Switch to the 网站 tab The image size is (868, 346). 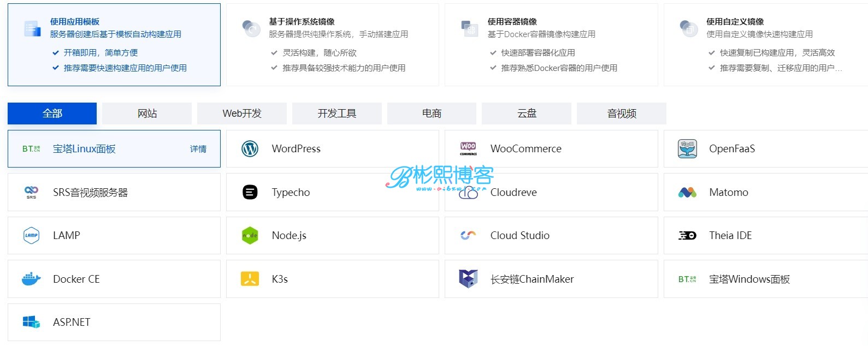[147, 114]
